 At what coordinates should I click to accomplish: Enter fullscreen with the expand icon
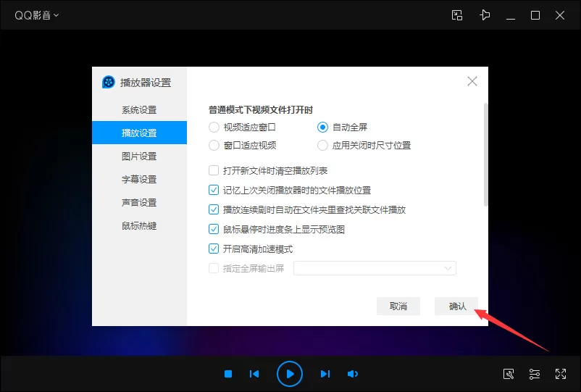pos(560,374)
